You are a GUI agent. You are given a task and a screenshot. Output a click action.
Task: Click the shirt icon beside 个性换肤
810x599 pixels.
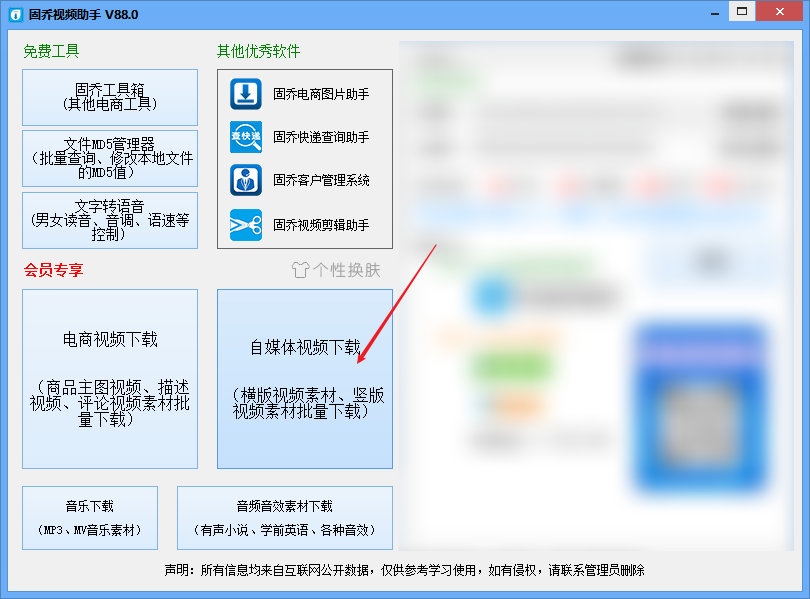300,270
